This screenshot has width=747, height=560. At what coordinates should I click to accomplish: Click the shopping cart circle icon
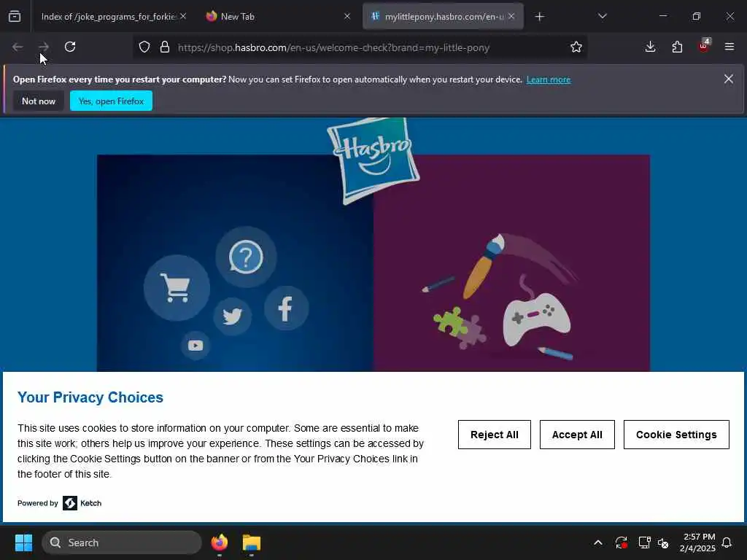177,288
